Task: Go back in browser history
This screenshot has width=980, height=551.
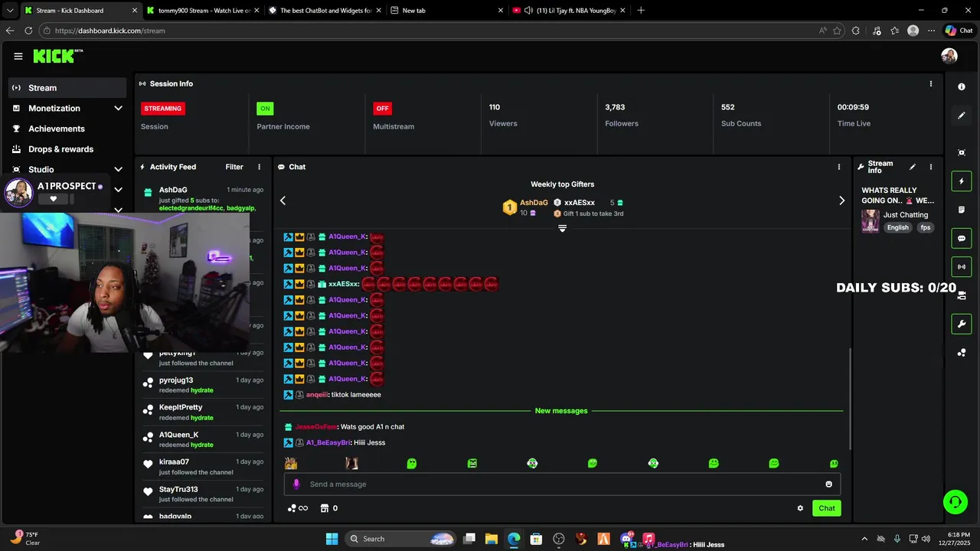Action: (x=10, y=31)
